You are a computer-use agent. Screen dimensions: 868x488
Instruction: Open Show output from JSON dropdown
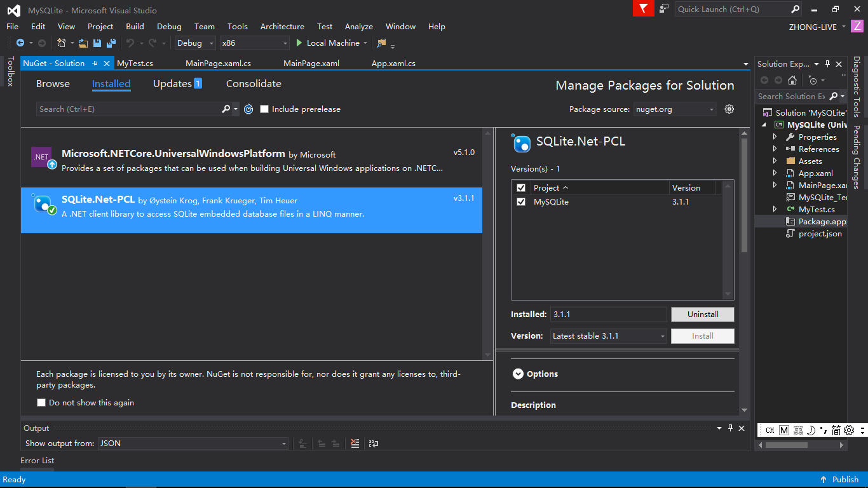[193, 444]
